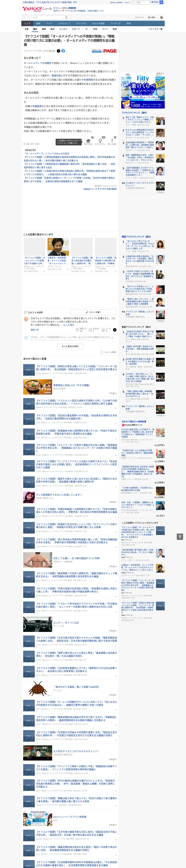This screenshot has height=868, width=186.
Task: Play the first video access ranking thumbnail
Action: (160, 335)
